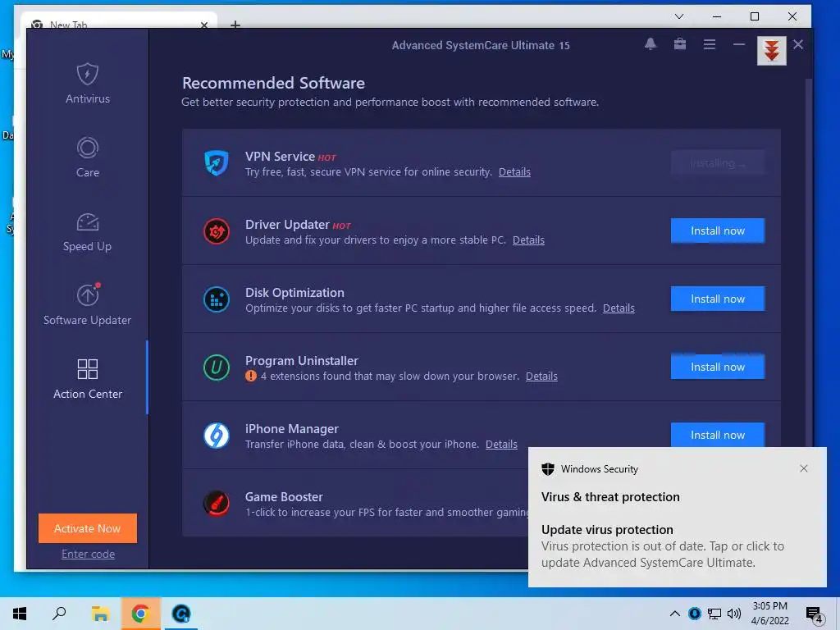Click the red download arrows icon
Image resolution: width=840 pixels, height=630 pixels.
click(771, 51)
